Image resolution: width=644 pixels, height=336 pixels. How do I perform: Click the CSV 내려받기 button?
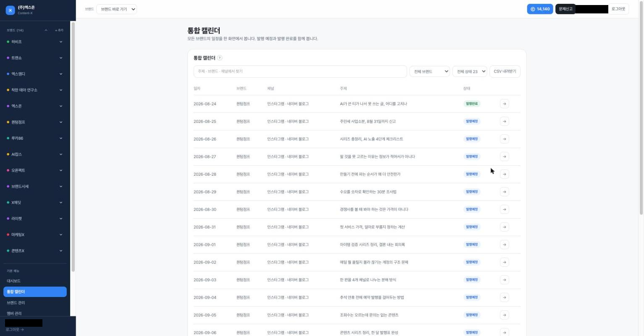(x=505, y=71)
